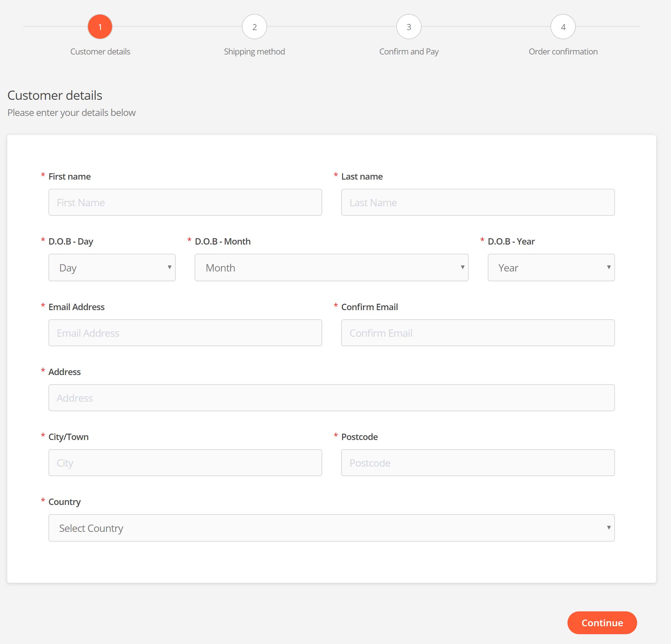671x644 pixels.
Task: Expand the Select Country dropdown
Action: tap(331, 528)
